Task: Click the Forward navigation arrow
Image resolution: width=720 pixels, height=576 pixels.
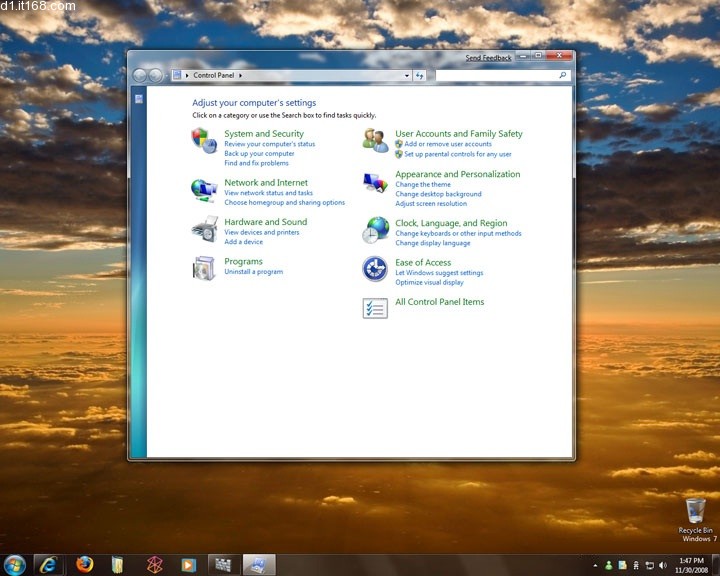Action: pos(155,75)
